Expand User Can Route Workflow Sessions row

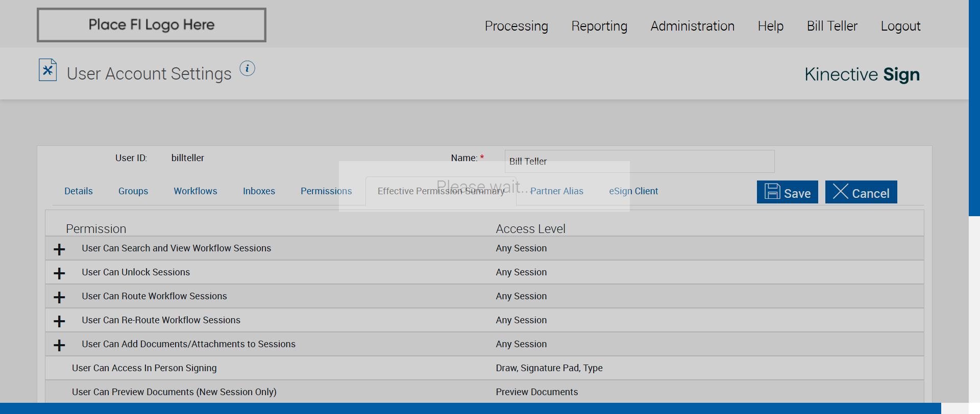(x=59, y=297)
